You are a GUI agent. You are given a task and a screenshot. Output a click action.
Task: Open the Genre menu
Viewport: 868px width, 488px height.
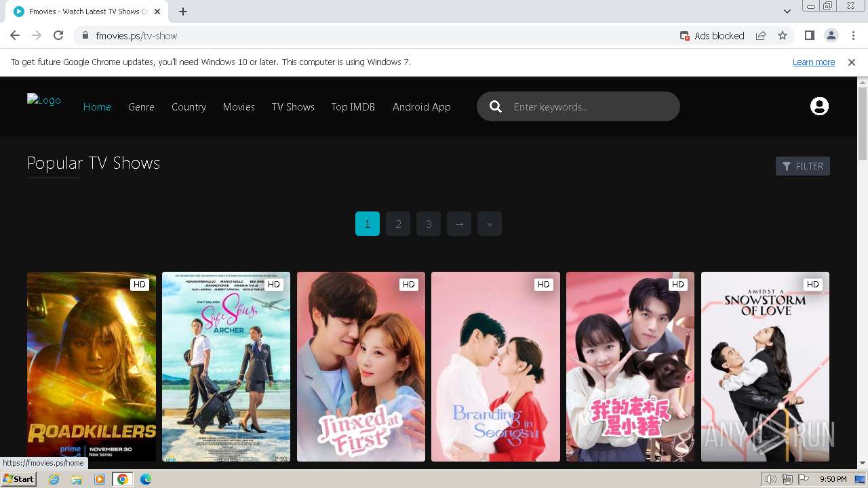[x=141, y=107]
